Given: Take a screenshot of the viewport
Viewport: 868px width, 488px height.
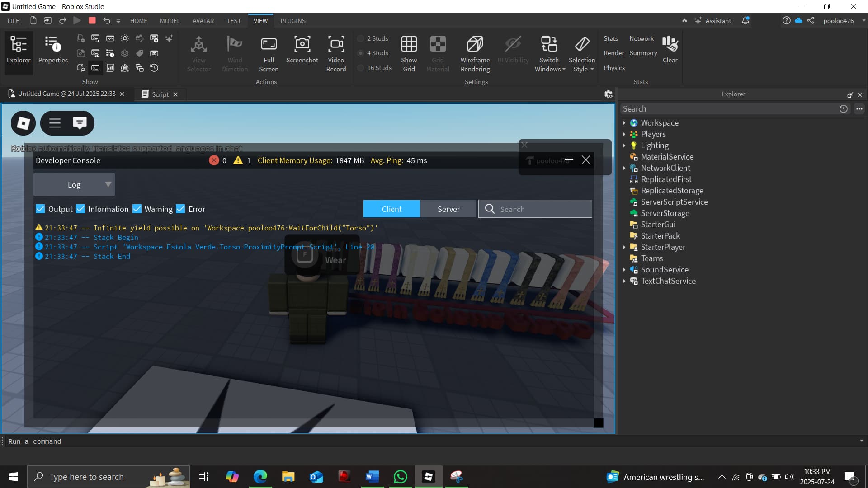Looking at the screenshot, I should pyautogui.click(x=302, y=52).
